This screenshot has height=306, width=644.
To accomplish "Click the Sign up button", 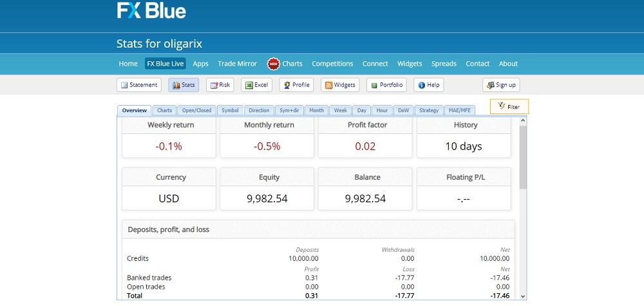I will click(501, 85).
